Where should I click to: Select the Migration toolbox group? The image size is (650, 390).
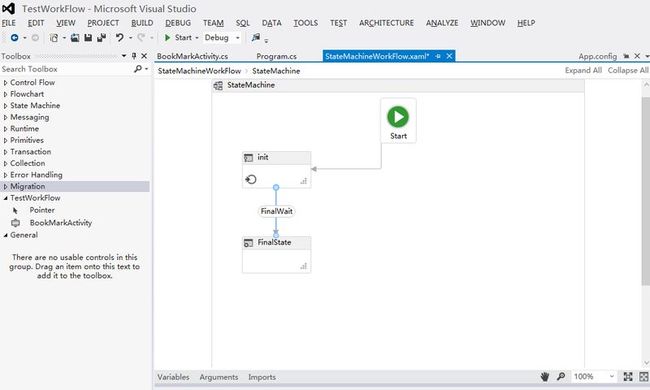[x=75, y=187]
